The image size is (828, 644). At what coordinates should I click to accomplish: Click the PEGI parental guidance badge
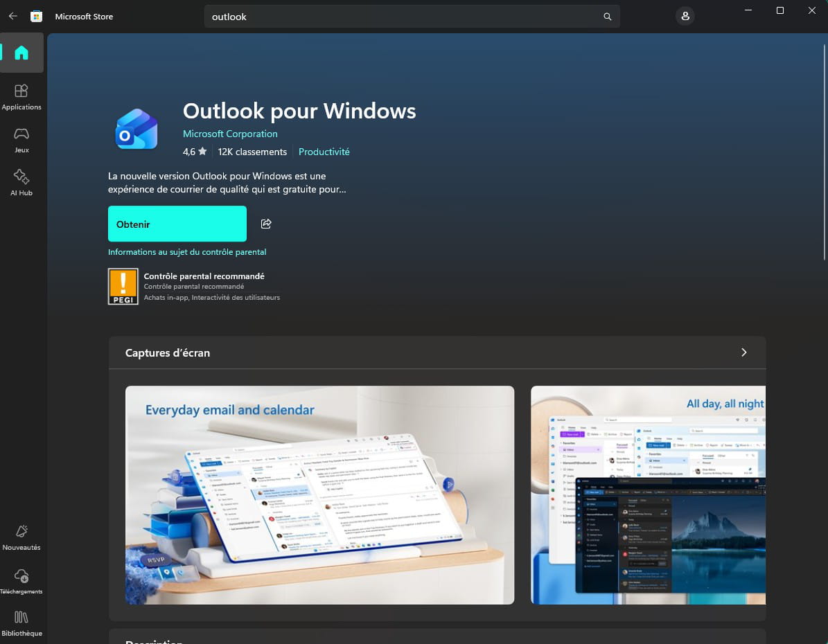123,286
